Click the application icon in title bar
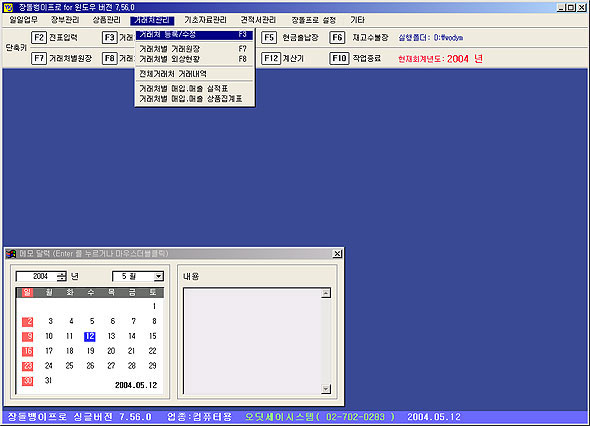Screen dimensions: 590x426 tap(8, 7)
